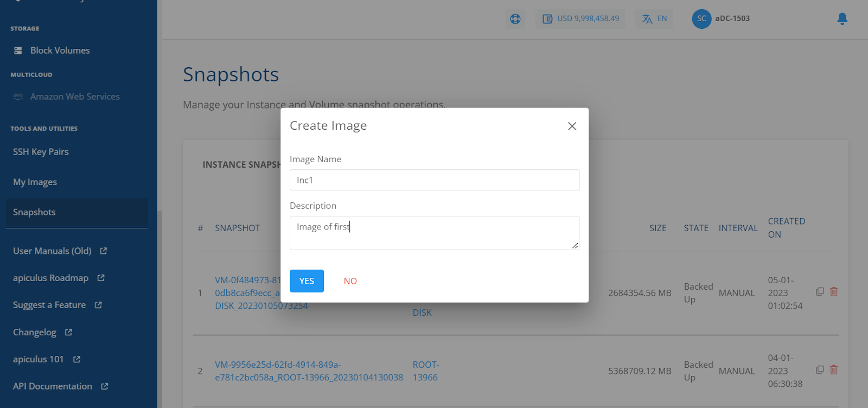The width and height of the screenshot is (868, 408).
Task: Close the Create Image dialog
Action: point(572,126)
